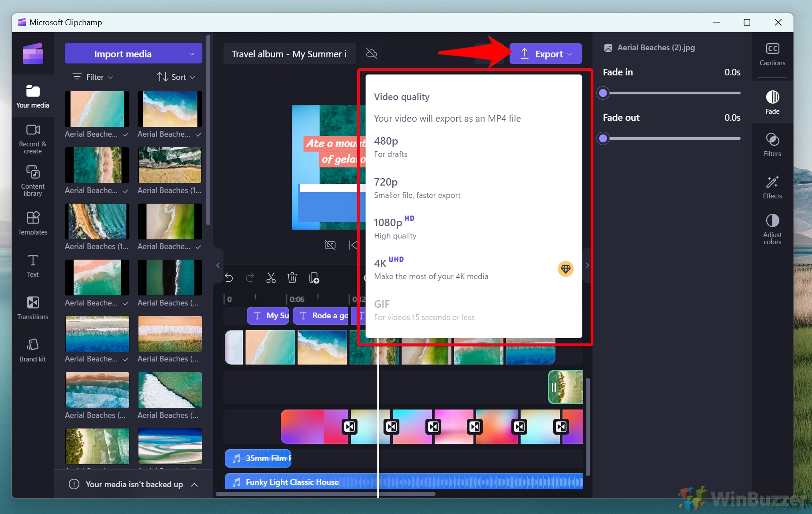The width and height of the screenshot is (812, 514).
Task: Collapse the property panel with right chevron
Action: pyautogui.click(x=587, y=265)
